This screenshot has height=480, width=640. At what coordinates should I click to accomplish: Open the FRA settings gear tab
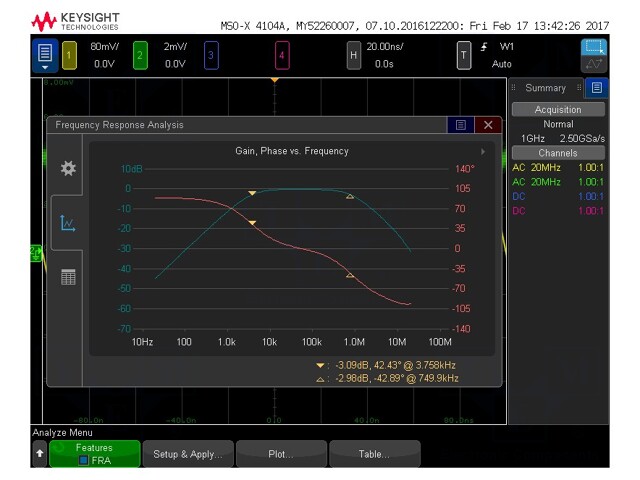pyautogui.click(x=68, y=168)
